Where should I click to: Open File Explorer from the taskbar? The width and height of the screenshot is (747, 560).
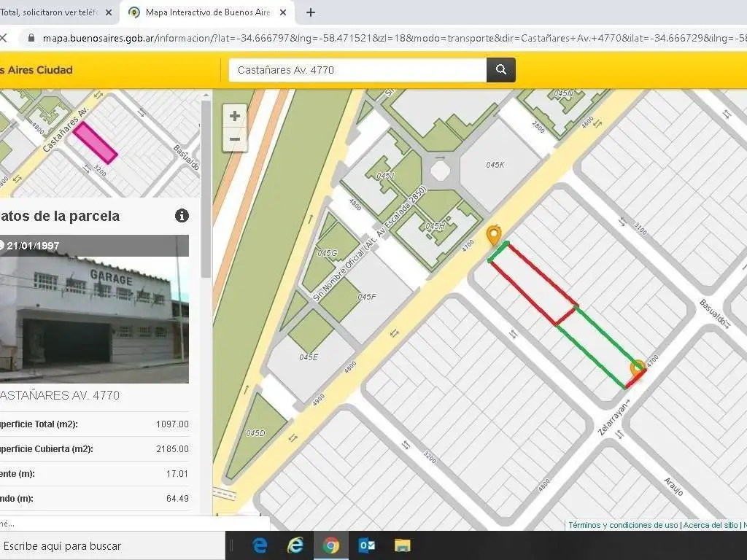point(402,545)
